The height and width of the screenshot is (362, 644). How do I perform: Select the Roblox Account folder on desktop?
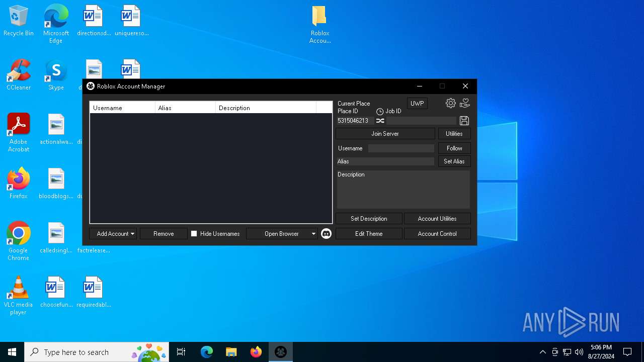pos(319,24)
